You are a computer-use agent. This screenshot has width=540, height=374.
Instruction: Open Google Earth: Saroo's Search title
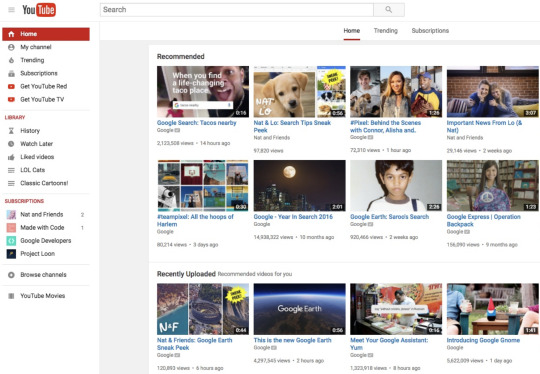tap(390, 217)
